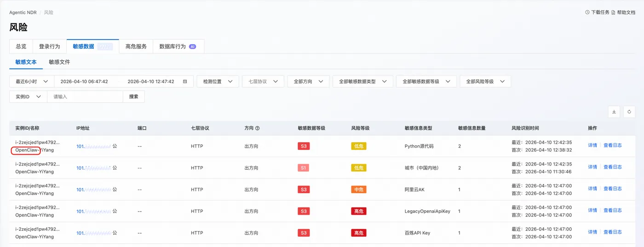Click the download export icon above table
Image resolution: width=644 pixels, height=247 pixels.
(614, 111)
